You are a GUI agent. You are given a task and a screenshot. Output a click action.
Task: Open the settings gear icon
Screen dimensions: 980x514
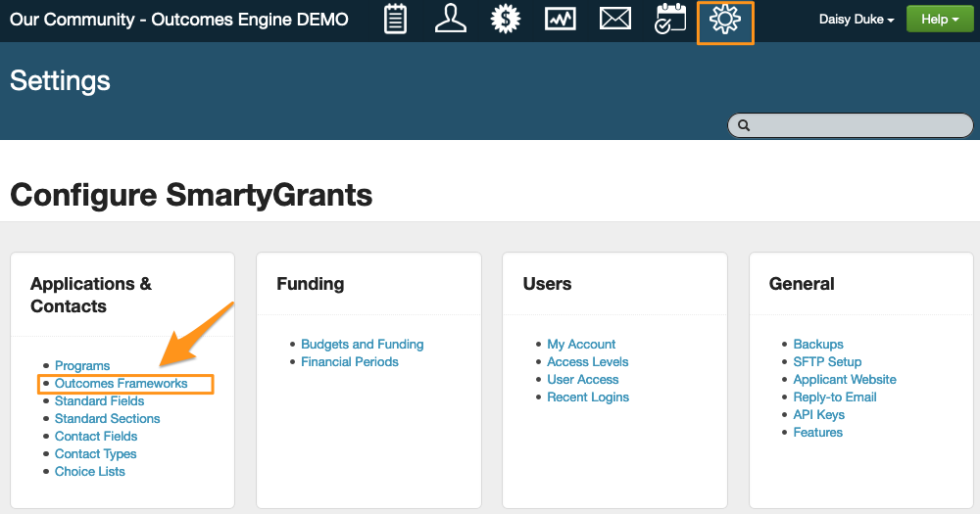725,21
